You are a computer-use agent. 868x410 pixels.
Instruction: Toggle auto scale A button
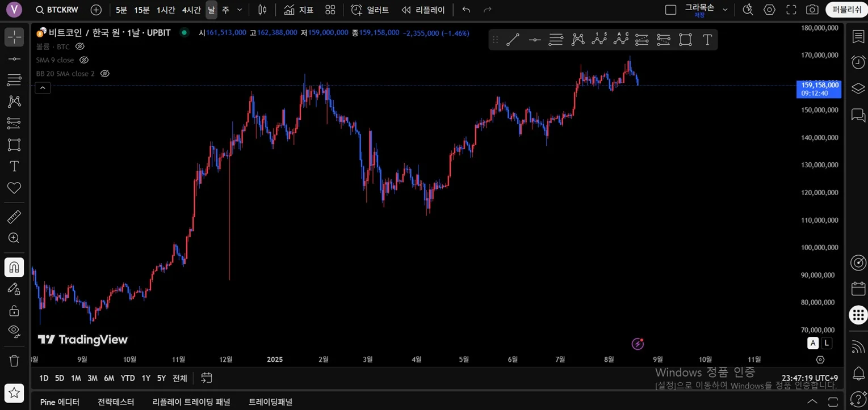[x=814, y=343]
